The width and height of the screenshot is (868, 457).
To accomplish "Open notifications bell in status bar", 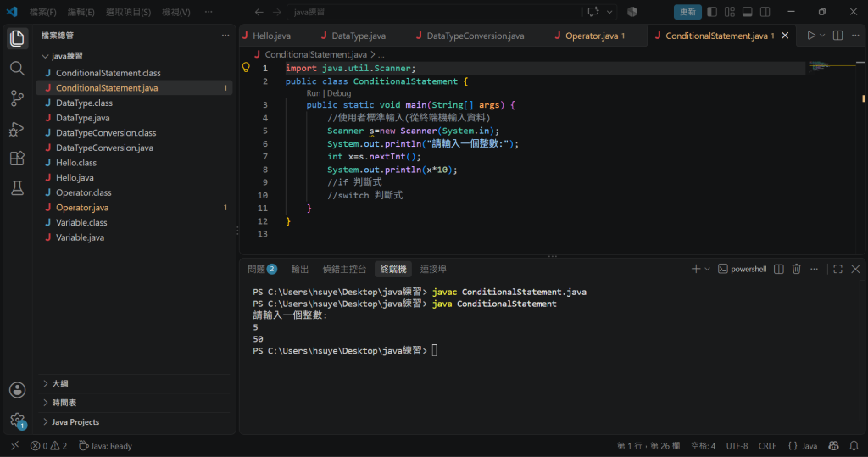I will (854, 446).
